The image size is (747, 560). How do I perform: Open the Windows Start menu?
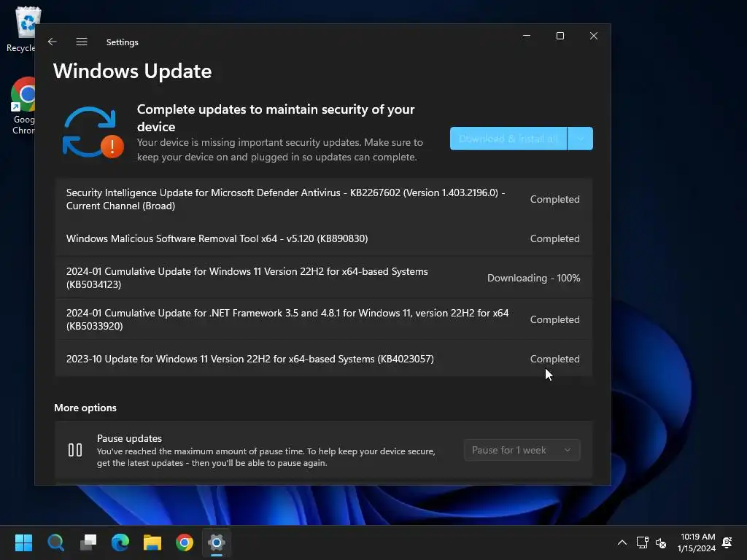23,542
